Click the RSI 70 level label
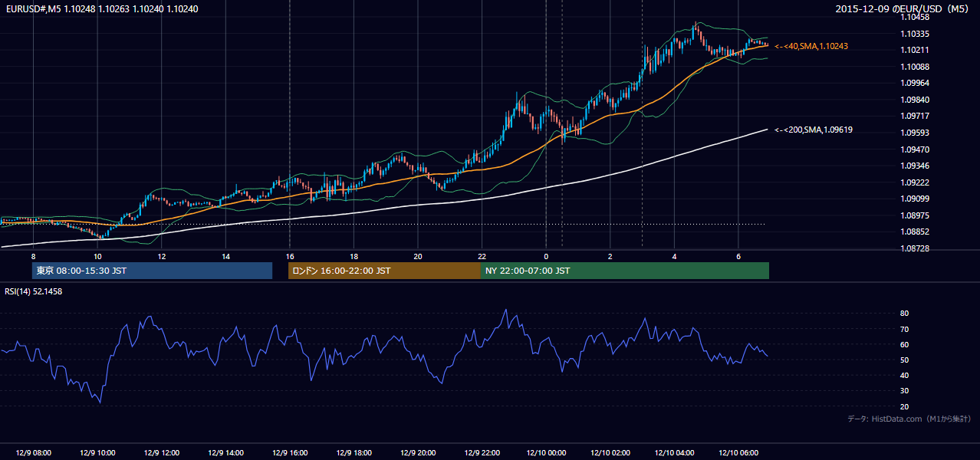Screen dimensions: 980x460 [x=905, y=329]
